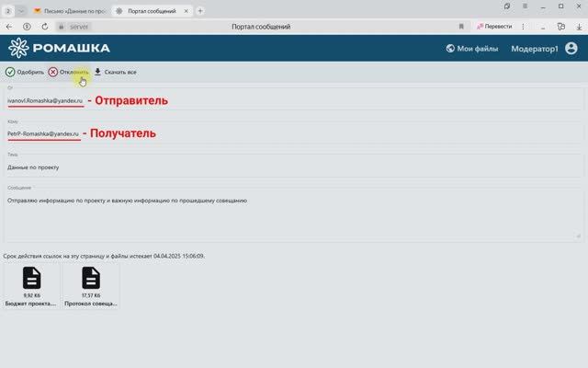Close the Портал сообщений tab

186,11
